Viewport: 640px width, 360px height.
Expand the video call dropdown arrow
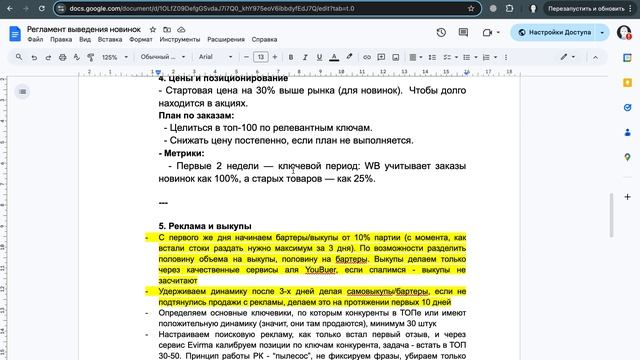(498, 32)
